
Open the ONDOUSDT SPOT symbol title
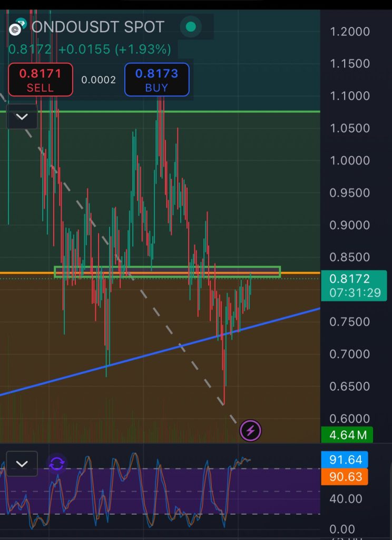point(98,27)
